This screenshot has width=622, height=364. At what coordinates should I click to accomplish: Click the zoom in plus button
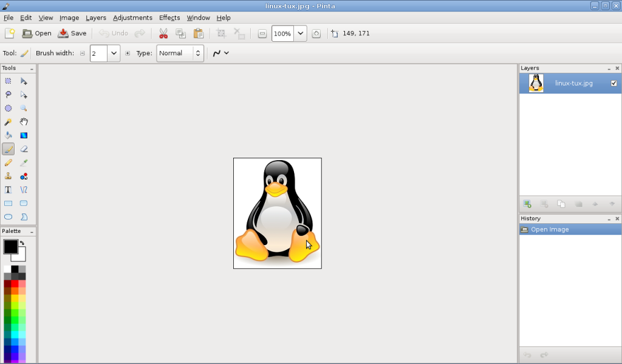coord(316,33)
